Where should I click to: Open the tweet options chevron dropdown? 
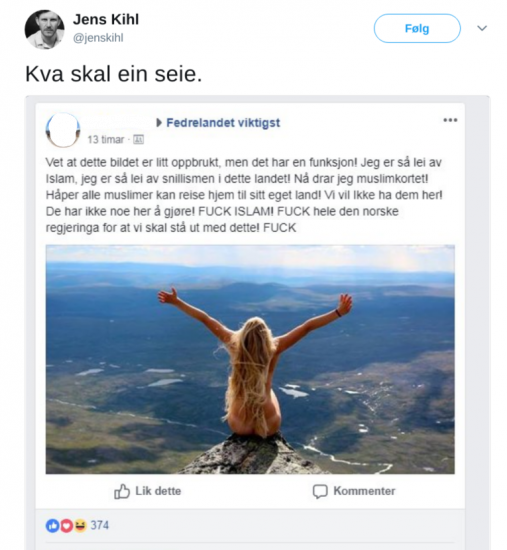tap(482, 28)
